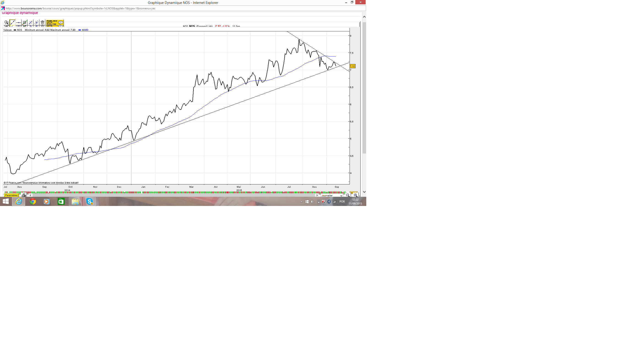The height and width of the screenshot is (362, 644).
Task: Open Google Chrome from taskbar
Action: pos(33,202)
